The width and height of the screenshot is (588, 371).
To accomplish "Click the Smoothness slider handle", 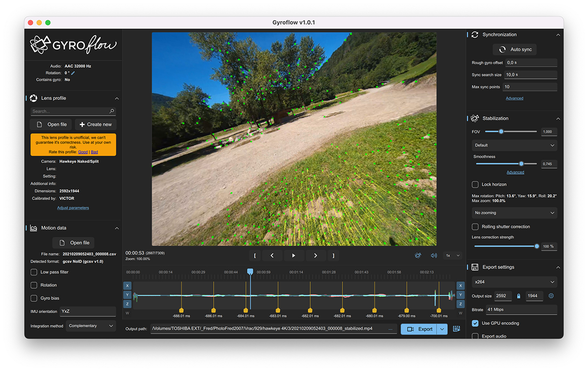I will pyautogui.click(x=521, y=164).
